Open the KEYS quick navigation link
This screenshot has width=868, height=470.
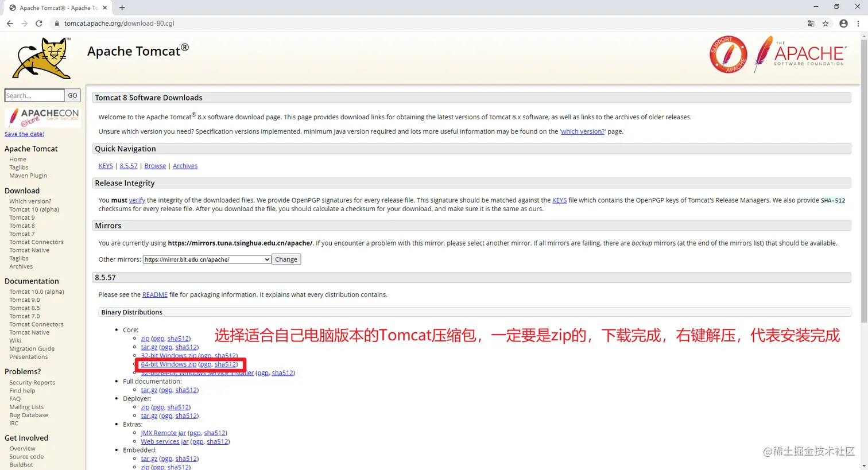click(x=106, y=166)
